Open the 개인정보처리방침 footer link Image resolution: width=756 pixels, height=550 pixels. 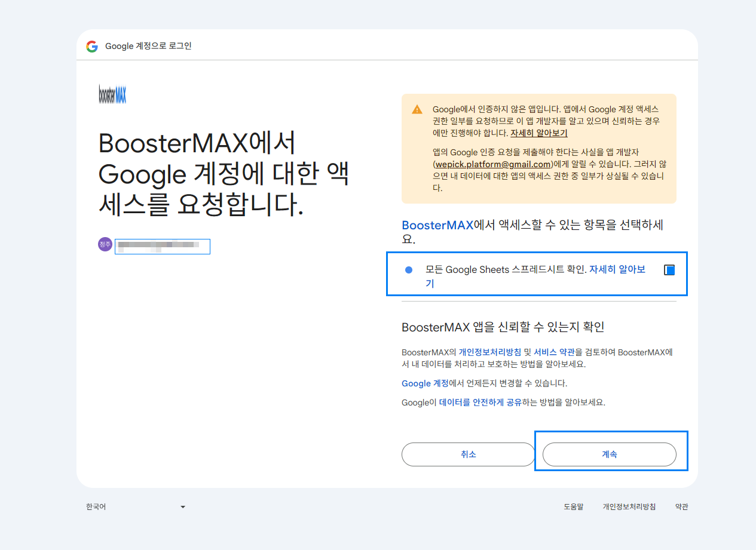pos(629,507)
